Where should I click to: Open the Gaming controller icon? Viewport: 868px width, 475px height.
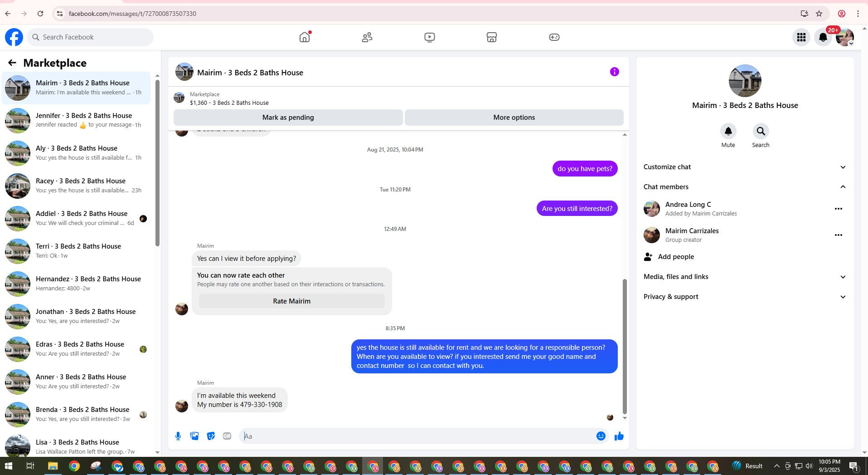point(554,37)
